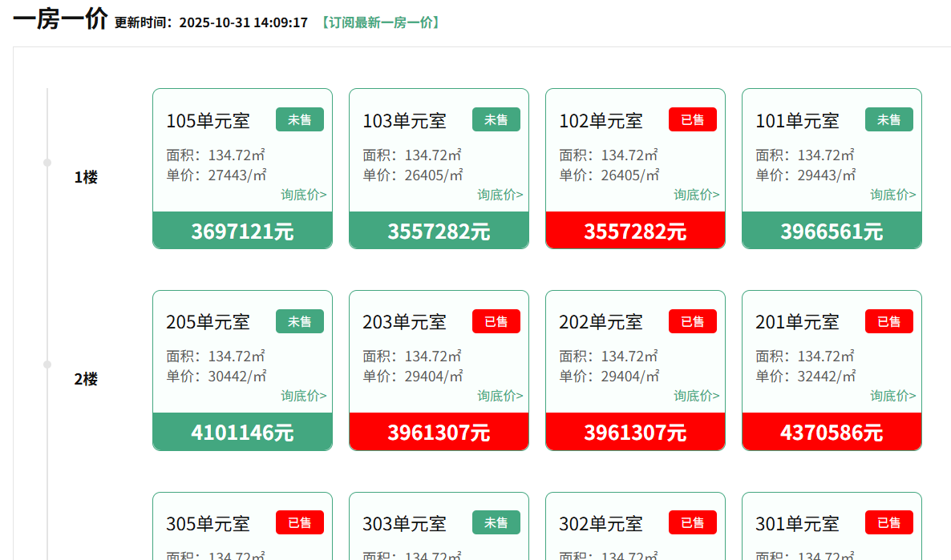
Task: Select the 已售 badge on 102单元室
Action: tap(693, 119)
